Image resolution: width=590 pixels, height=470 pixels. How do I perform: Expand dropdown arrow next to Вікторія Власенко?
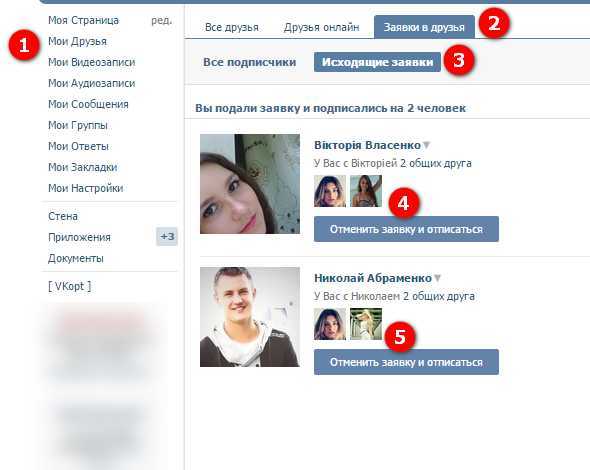click(x=426, y=145)
